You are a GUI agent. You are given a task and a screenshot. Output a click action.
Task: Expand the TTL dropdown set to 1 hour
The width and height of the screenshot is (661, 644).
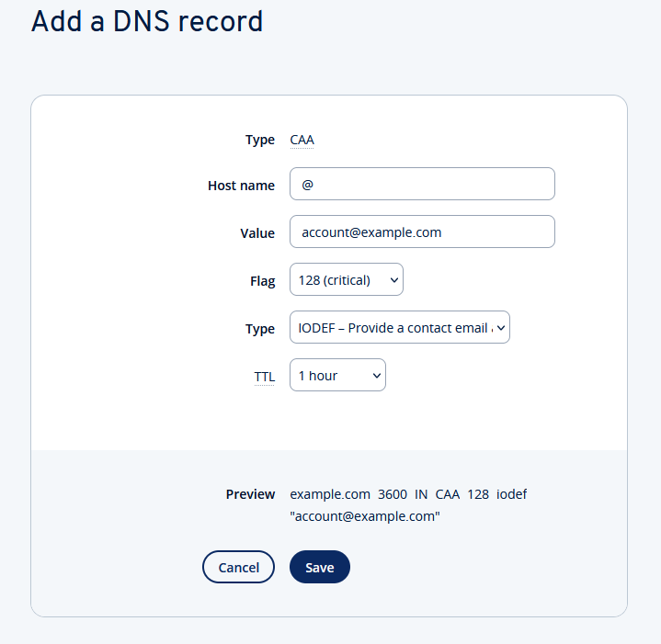(x=337, y=375)
